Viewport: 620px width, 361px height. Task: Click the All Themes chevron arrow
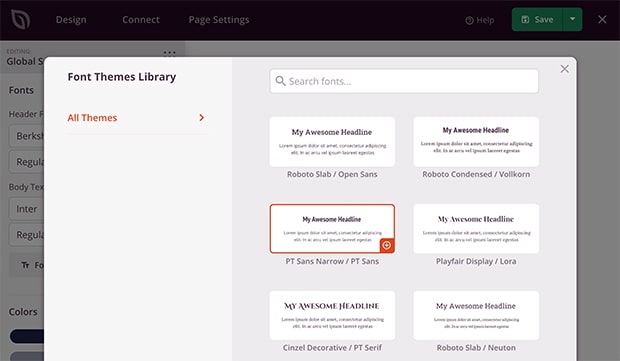point(202,117)
